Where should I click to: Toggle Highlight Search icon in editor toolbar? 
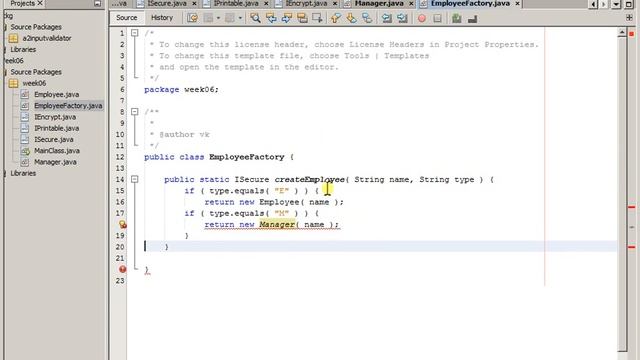pyautogui.click(x=302, y=18)
